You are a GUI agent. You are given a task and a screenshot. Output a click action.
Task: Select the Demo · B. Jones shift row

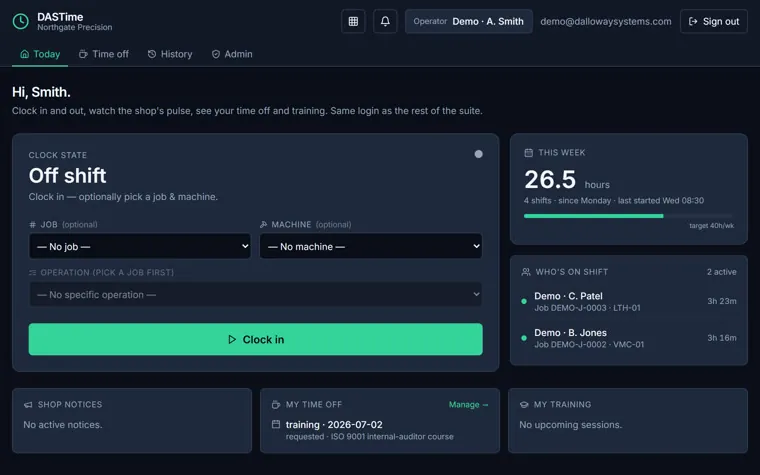point(629,338)
